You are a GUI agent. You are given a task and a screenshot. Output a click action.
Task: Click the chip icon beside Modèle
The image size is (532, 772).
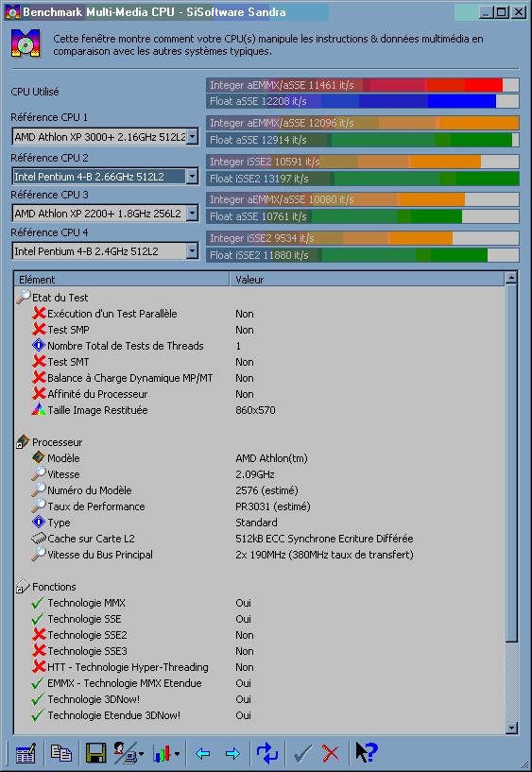(39, 458)
